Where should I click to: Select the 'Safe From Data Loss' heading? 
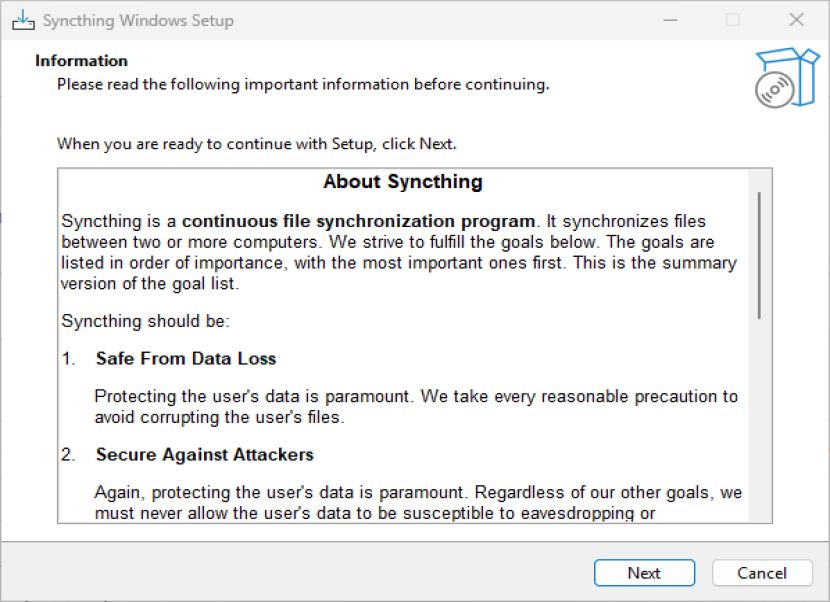pos(186,358)
